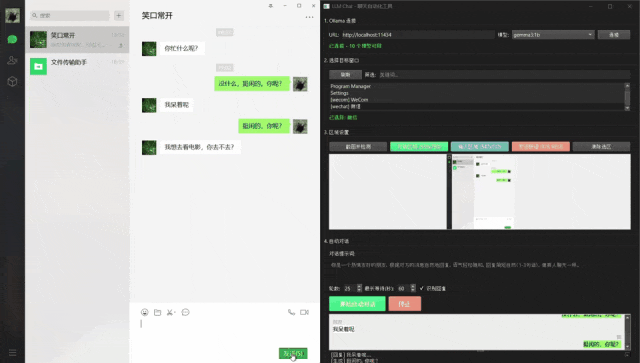
Task: Open the WeChat contacts icon
Action: click(12, 60)
